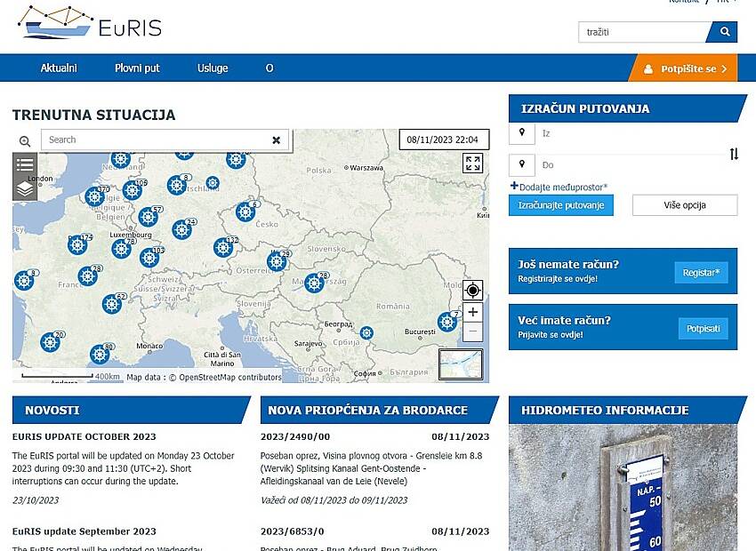Swap origin and destination fields
Image resolution: width=756 pixels, height=551 pixels.
click(734, 154)
